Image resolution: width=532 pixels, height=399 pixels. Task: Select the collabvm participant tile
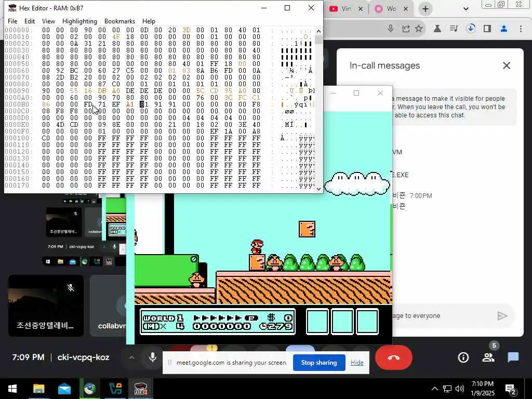coord(108,305)
